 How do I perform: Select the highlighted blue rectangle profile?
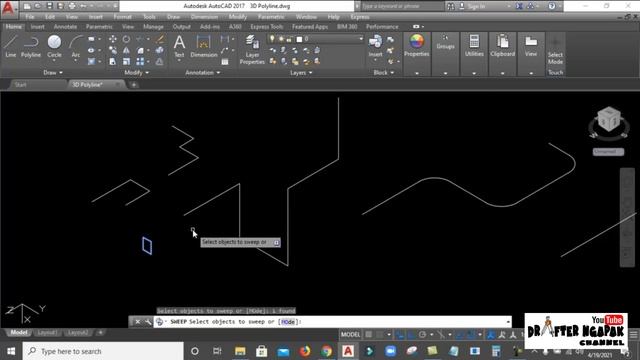pyautogui.click(x=147, y=246)
